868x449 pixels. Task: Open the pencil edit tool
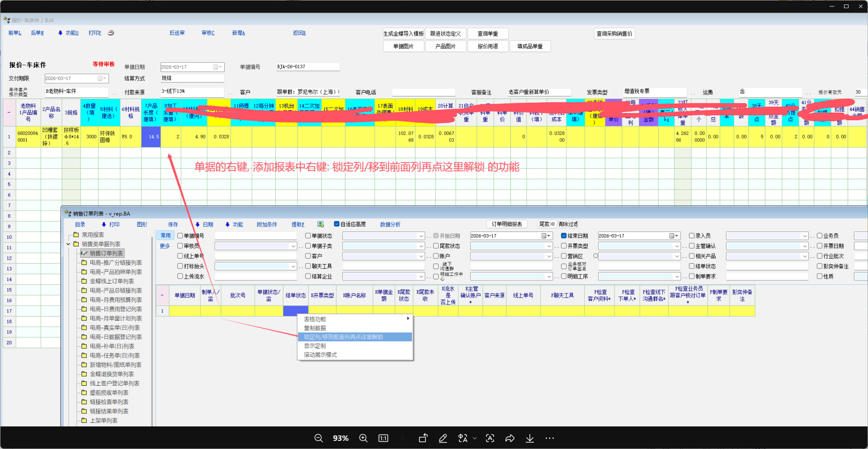pyautogui.click(x=443, y=438)
